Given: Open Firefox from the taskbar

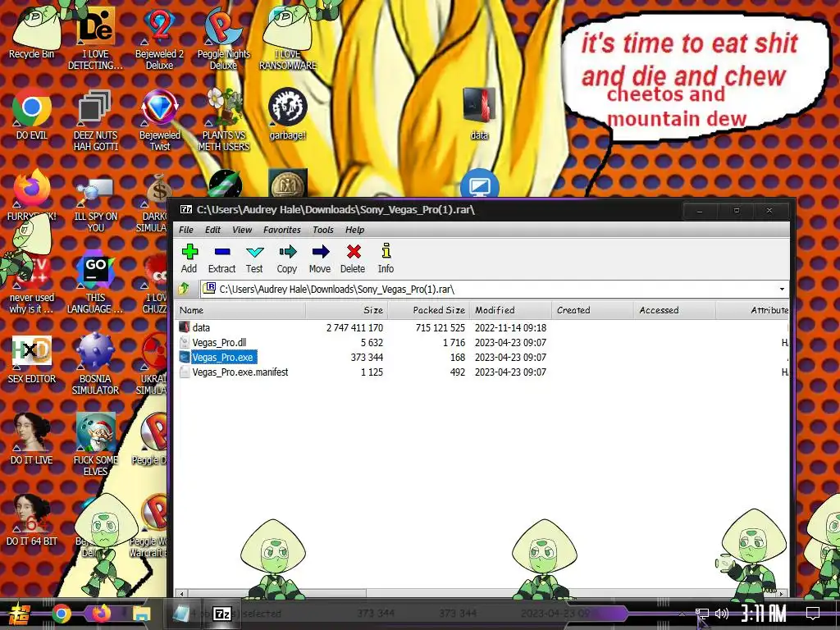Looking at the screenshot, I should (101, 614).
